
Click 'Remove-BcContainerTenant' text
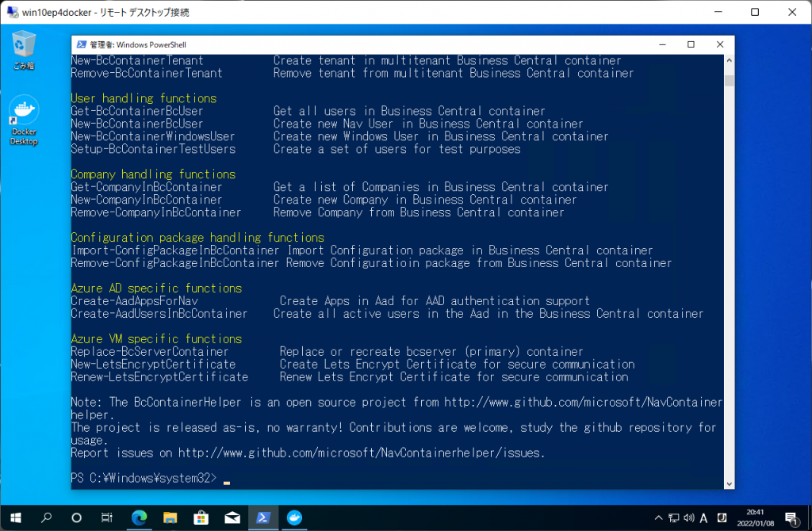tap(147, 73)
